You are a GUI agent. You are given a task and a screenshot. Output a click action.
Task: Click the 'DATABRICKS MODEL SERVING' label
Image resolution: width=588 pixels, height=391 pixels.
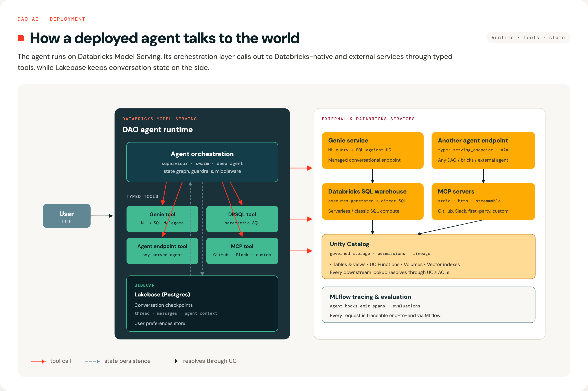(160, 119)
